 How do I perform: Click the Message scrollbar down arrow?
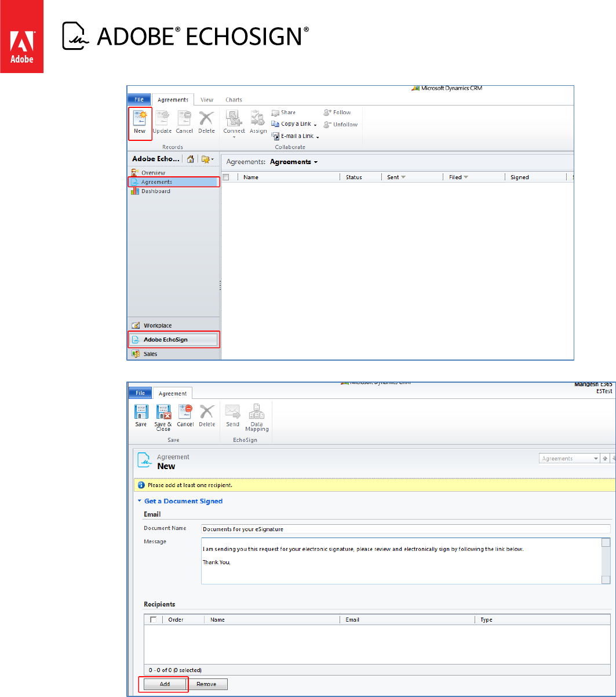pos(606,579)
